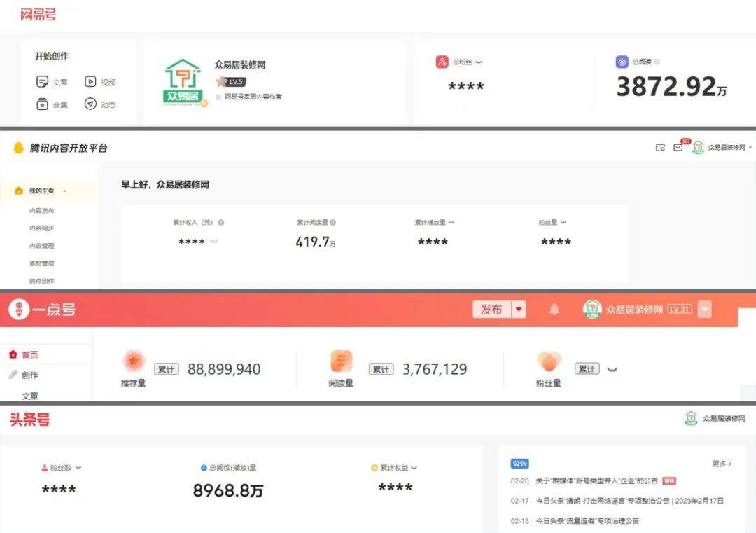The width and height of the screenshot is (756, 533).
Task: Click the 总粉丝 icon in 网易号
Action: click(442, 62)
